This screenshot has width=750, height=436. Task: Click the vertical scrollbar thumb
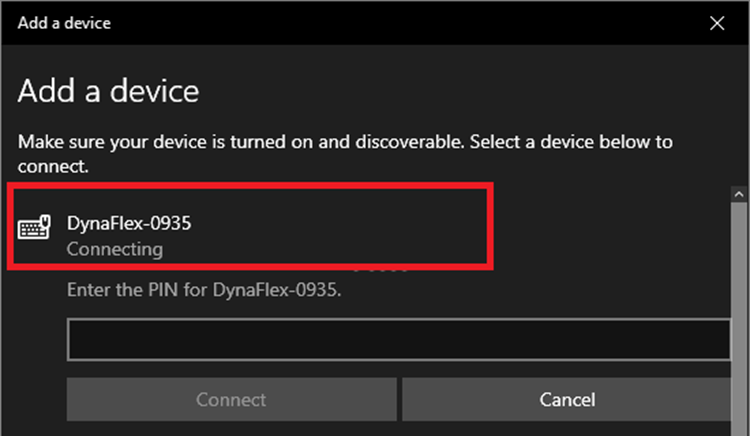[739, 316]
